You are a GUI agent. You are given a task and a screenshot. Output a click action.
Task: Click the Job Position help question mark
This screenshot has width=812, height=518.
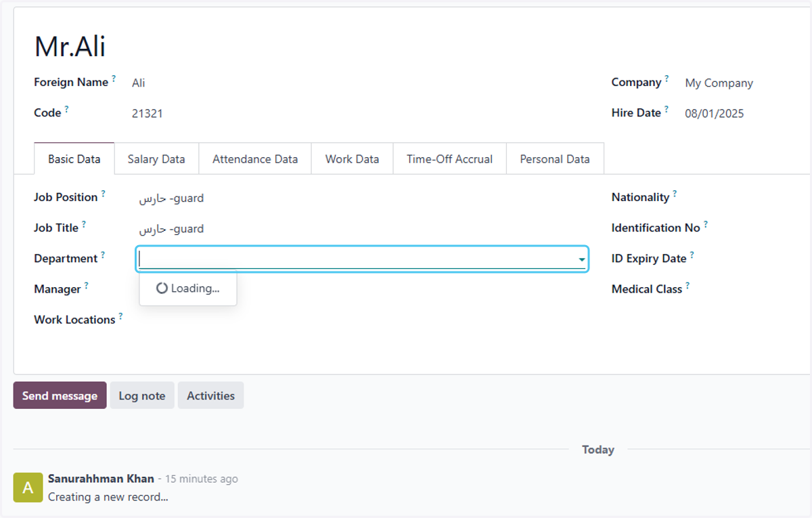click(x=103, y=194)
